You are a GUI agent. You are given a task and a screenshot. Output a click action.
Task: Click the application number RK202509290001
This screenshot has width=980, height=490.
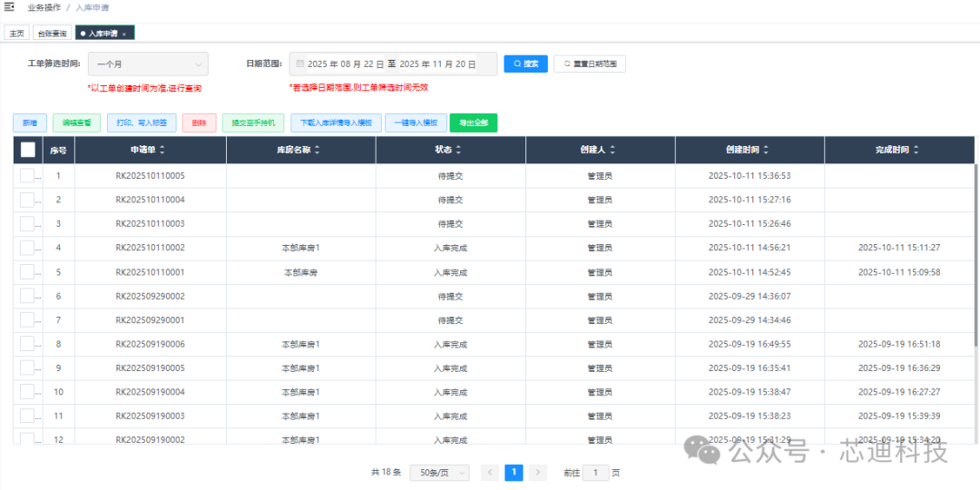tap(150, 320)
